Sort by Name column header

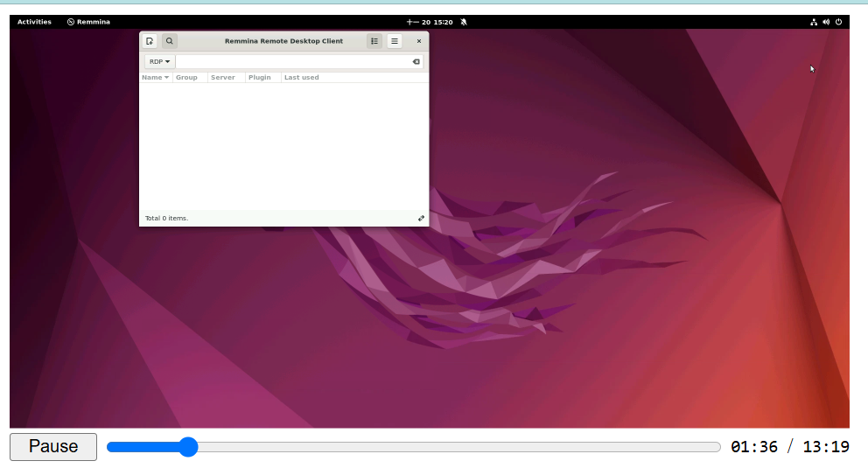click(x=156, y=78)
